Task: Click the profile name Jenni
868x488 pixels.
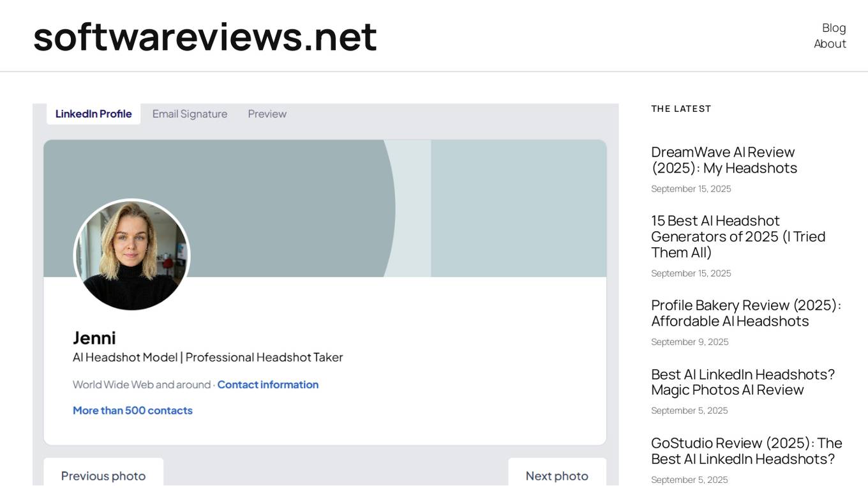Action: tap(94, 338)
